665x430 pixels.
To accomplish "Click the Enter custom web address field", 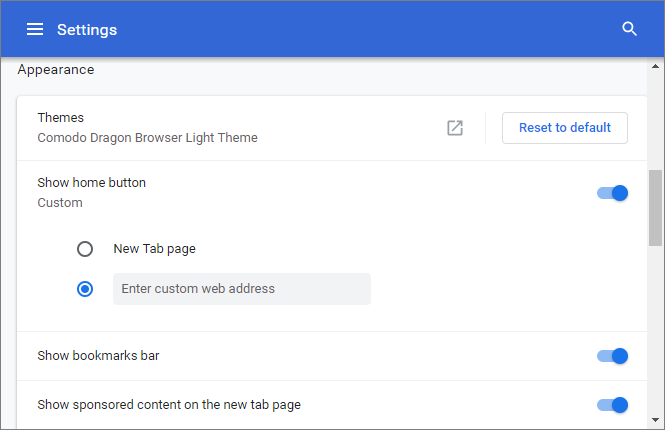I will tap(242, 289).
